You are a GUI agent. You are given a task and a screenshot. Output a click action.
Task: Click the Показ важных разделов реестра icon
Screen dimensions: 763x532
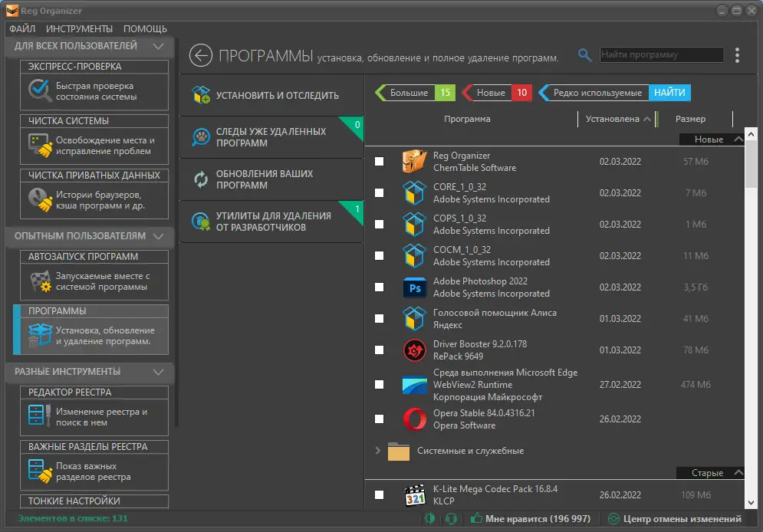click(40, 471)
